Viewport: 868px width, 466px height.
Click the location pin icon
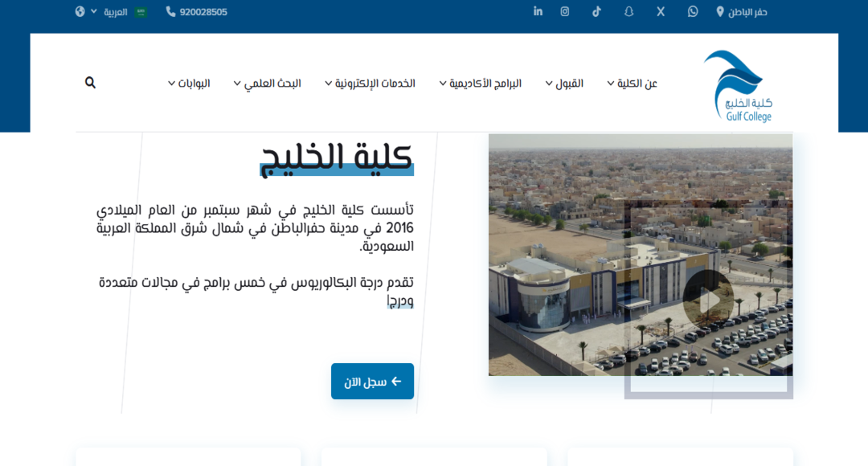[x=719, y=11]
